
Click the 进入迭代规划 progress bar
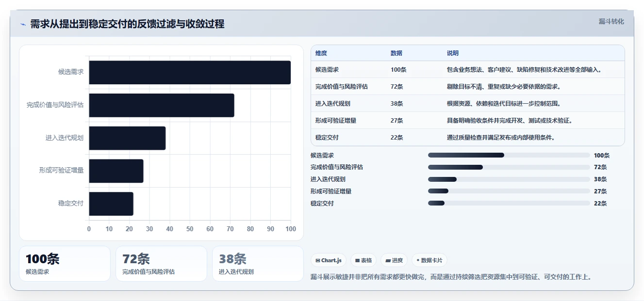(x=509, y=179)
